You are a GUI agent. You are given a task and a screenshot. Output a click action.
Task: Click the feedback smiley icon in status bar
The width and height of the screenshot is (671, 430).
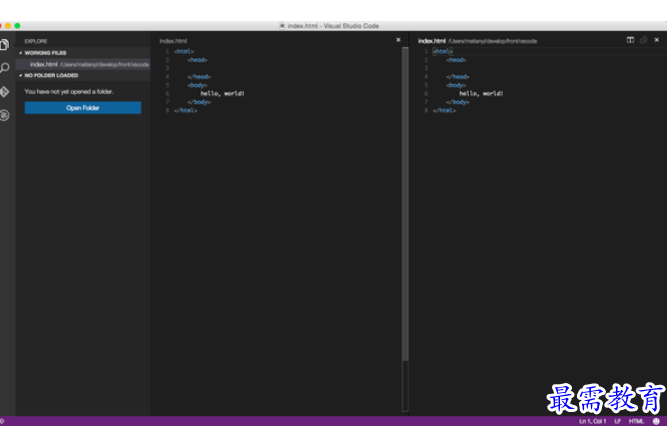[656, 421]
